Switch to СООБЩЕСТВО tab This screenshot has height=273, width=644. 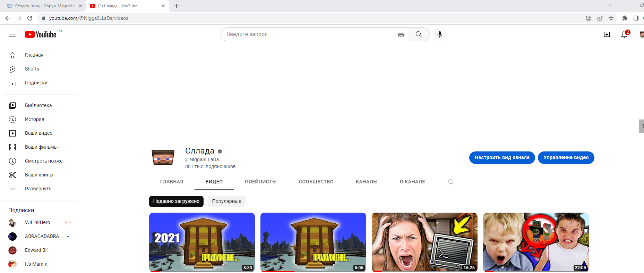pos(316,182)
